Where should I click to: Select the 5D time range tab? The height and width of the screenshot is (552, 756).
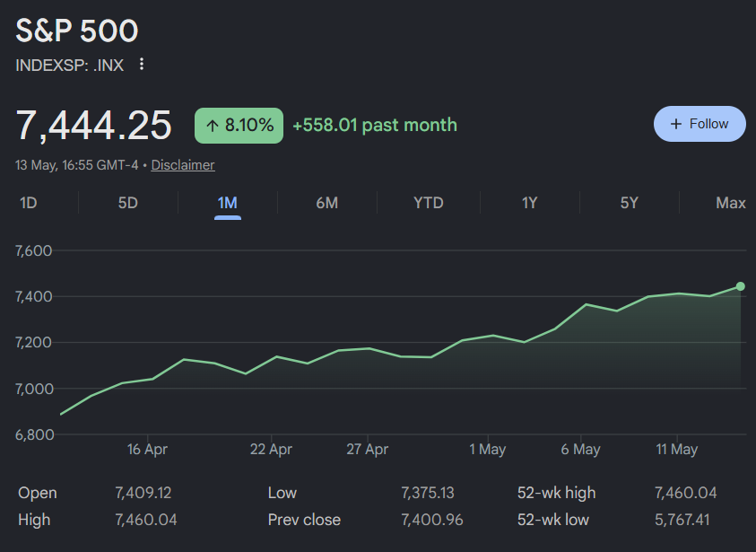click(x=127, y=203)
